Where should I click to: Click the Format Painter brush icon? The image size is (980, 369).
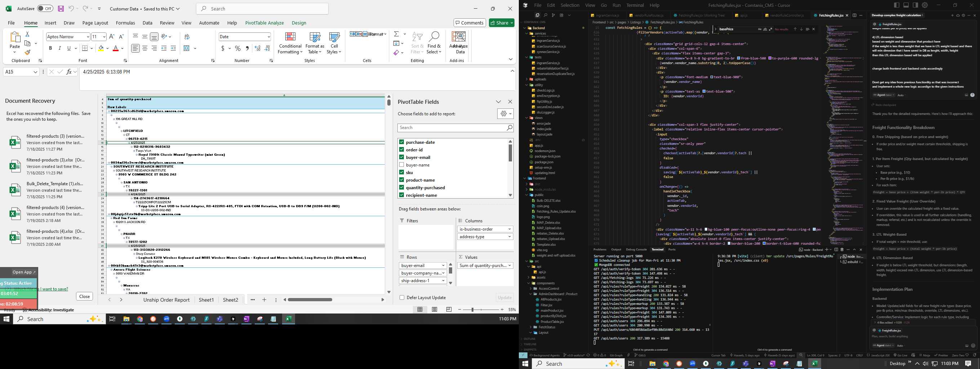point(27,52)
